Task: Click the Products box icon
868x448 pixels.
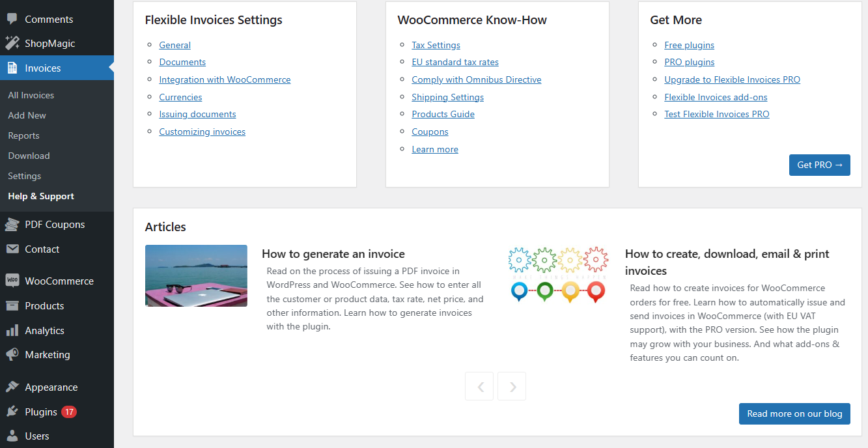Action: tap(12, 306)
